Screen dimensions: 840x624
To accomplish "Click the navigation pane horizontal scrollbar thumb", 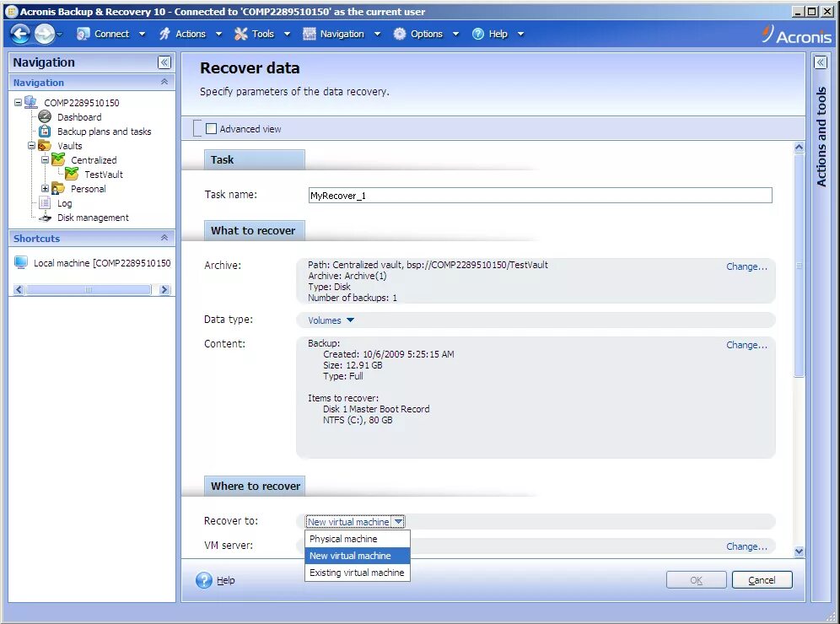I will 89,290.
